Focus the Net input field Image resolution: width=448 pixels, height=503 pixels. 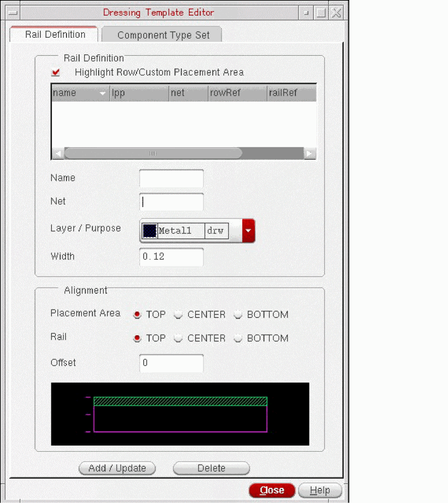(x=171, y=202)
